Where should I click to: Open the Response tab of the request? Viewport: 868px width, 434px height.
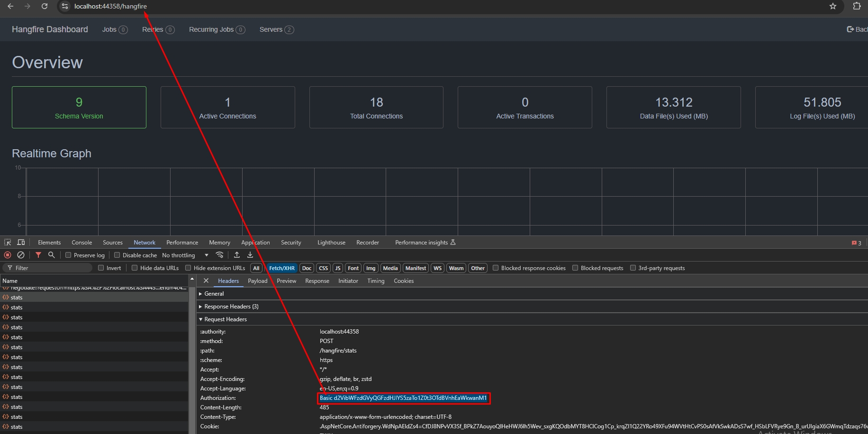[317, 281]
